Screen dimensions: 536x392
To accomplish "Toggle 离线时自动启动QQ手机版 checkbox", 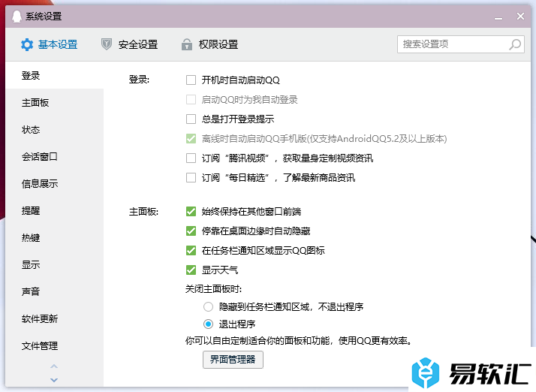I will 191,138.
